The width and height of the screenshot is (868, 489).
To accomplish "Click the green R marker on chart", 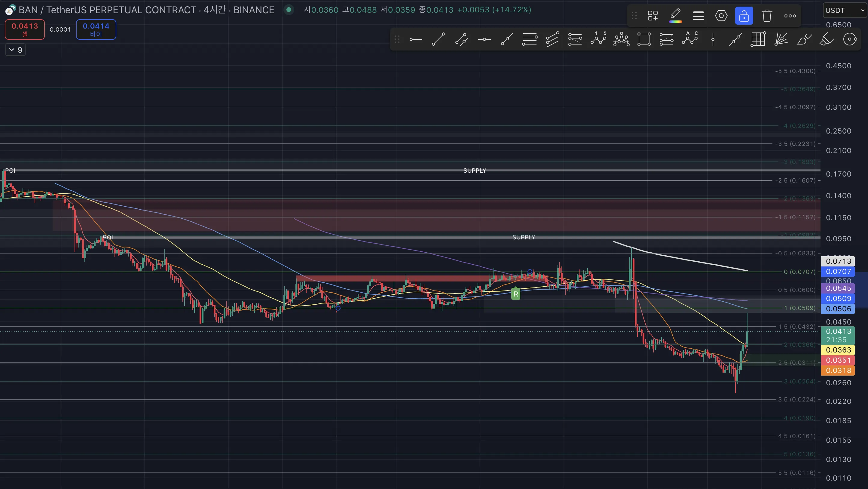I will 515,294.
